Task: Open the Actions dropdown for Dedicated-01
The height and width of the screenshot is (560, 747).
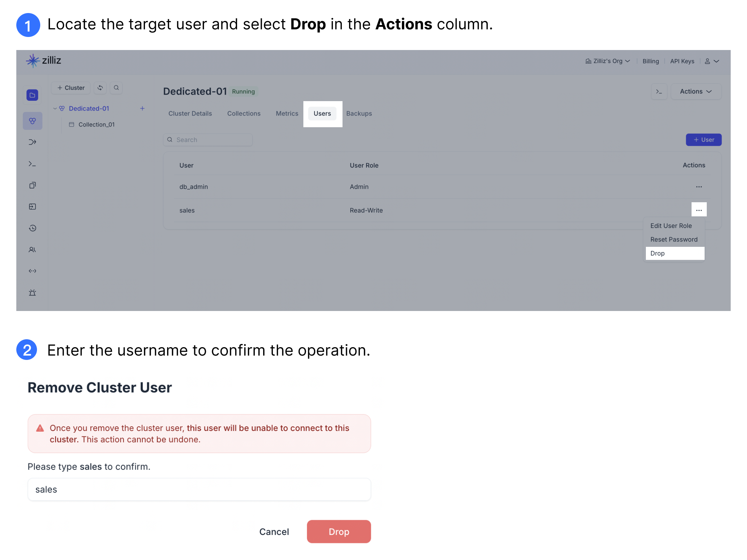Action: coord(696,91)
